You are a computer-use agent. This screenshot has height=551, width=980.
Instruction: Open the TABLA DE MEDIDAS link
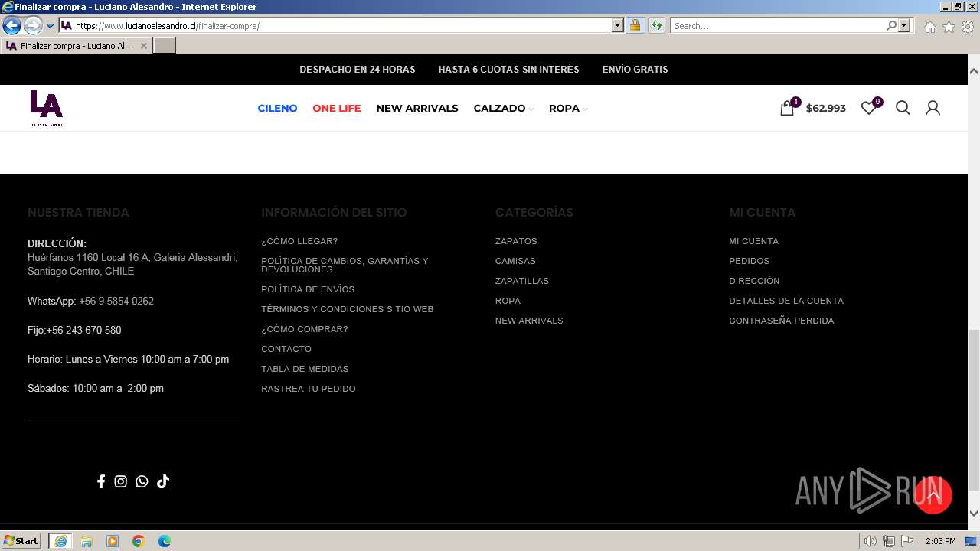click(305, 369)
